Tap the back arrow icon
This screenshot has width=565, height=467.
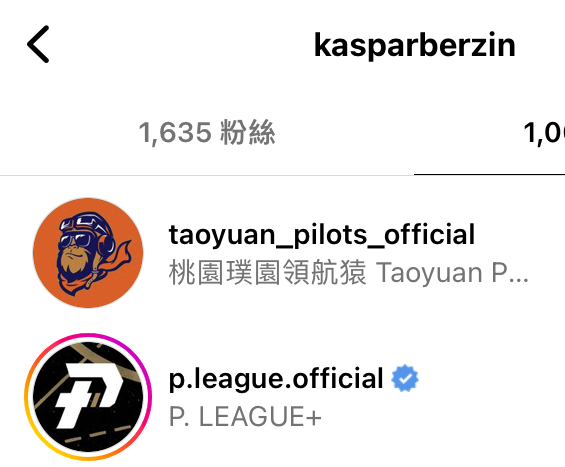(x=38, y=44)
